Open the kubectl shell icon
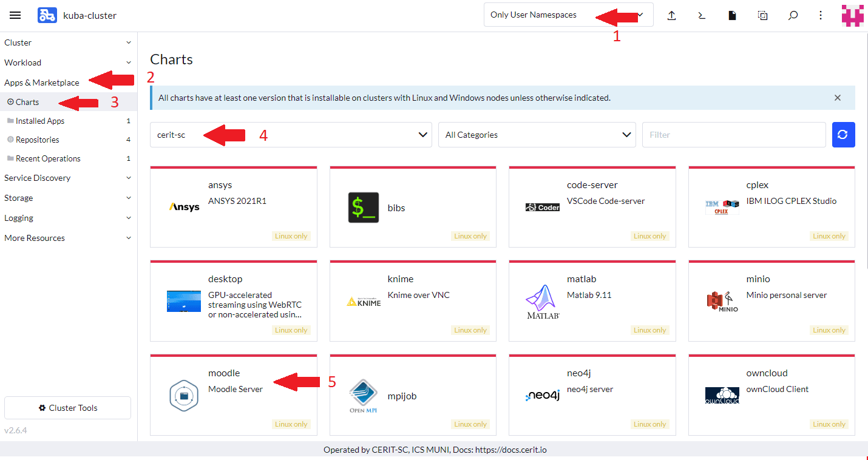 click(x=702, y=16)
